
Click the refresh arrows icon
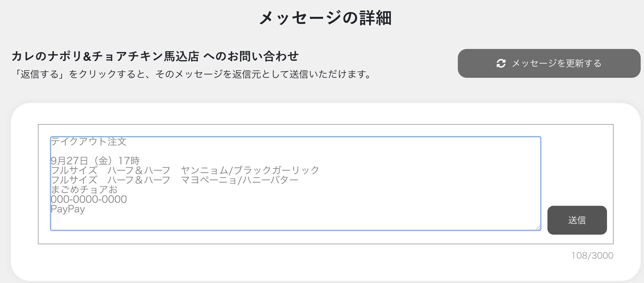501,63
